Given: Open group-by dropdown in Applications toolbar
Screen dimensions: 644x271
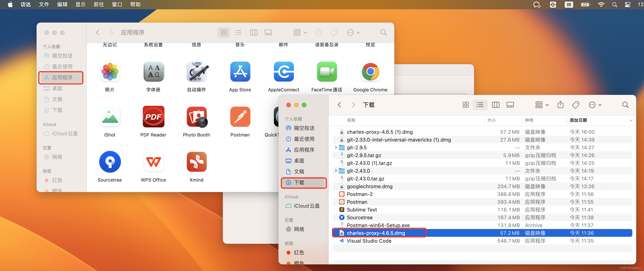Looking at the screenshot, I should click(x=300, y=32).
